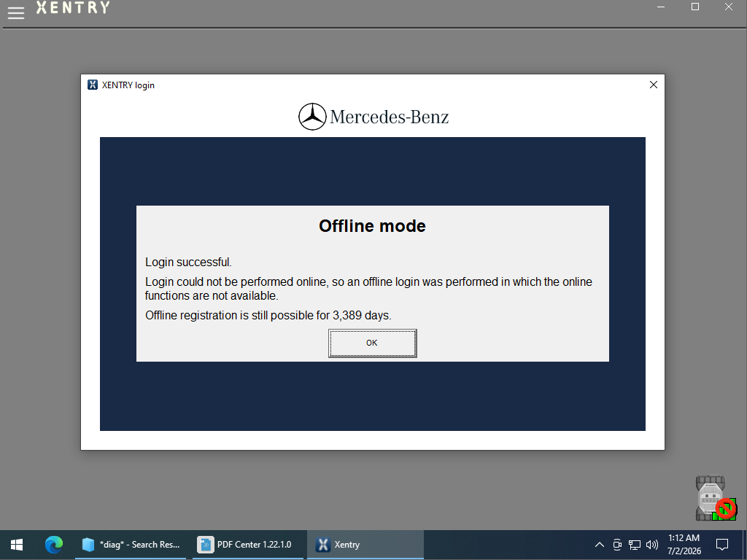The height and width of the screenshot is (560, 747).
Task: Open the volume control tray icon
Action: [x=651, y=544]
